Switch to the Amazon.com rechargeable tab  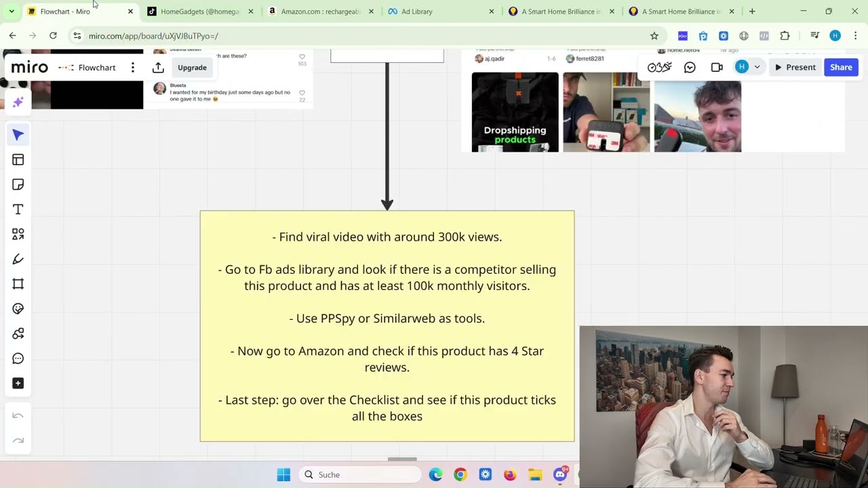[321, 12]
